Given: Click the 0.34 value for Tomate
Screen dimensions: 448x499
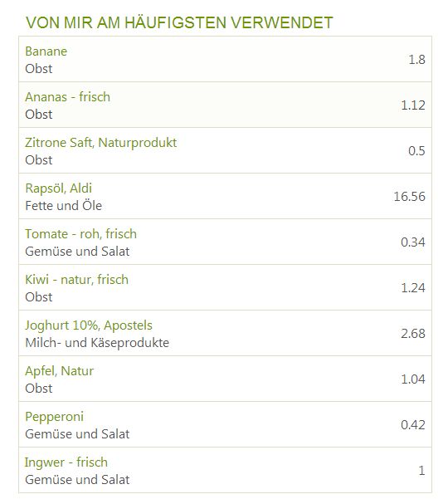Looking at the screenshot, I should (x=412, y=242).
